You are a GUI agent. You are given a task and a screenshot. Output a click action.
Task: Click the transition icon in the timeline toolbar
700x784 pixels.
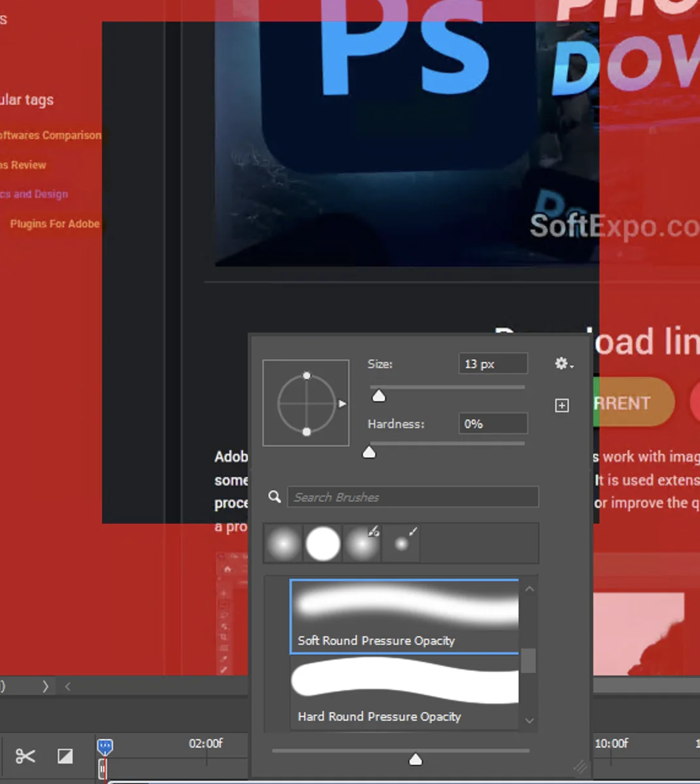[x=65, y=756]
